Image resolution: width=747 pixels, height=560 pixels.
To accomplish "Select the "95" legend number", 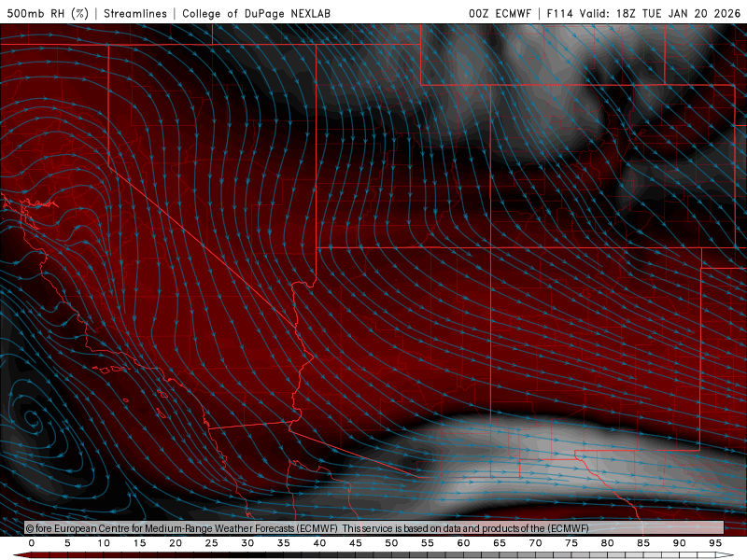I will (715, 543).
